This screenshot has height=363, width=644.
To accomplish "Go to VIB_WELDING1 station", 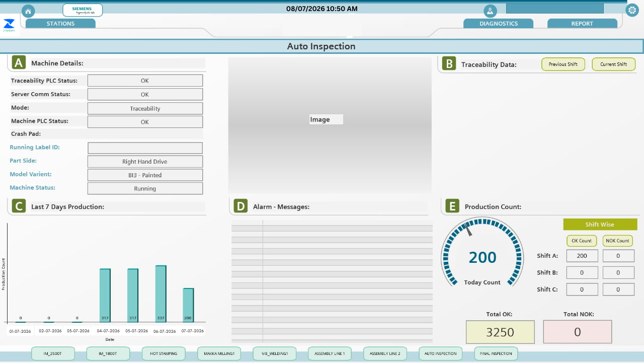I will [x=274, y=353].
